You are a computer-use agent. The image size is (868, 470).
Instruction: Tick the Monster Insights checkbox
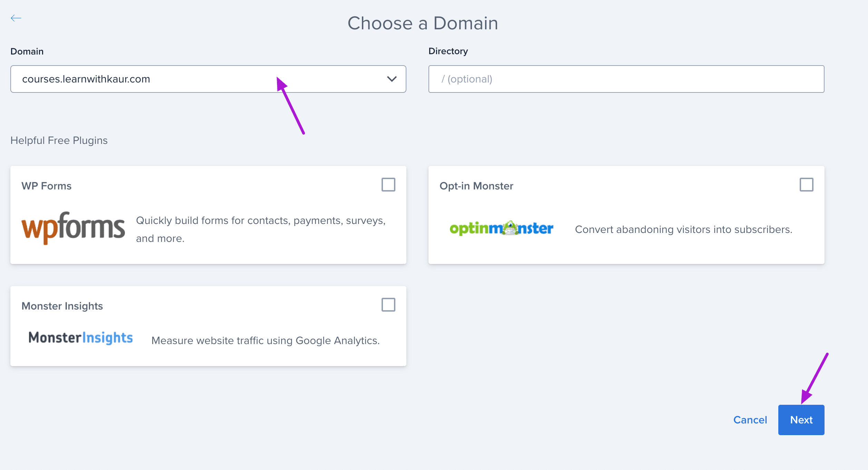(388, 305)
